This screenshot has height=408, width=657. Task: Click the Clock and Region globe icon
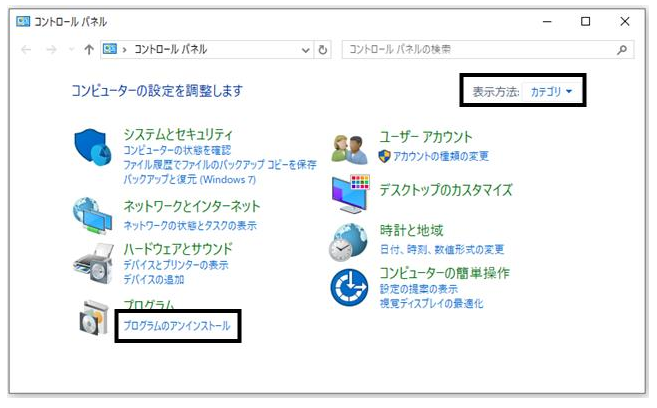click(349, 242)
